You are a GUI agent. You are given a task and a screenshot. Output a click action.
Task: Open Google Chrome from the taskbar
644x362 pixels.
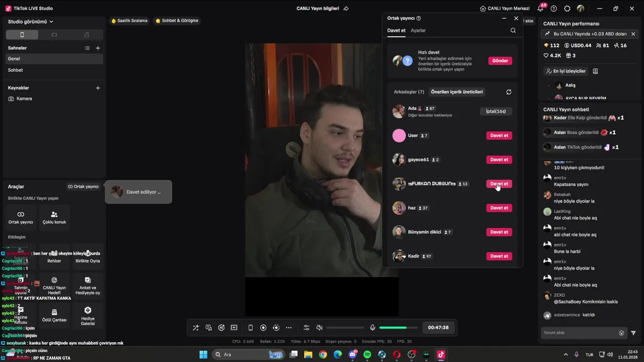click(323, 354)
